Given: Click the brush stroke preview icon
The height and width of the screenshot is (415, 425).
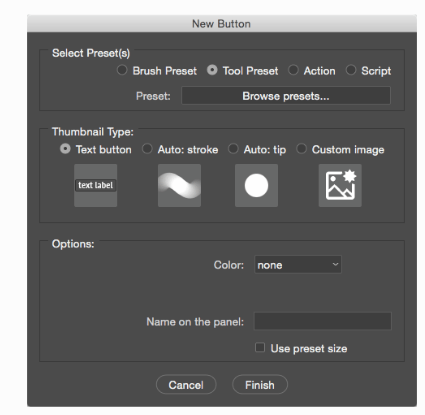Looking at the screenshot, I should point(179,185).
